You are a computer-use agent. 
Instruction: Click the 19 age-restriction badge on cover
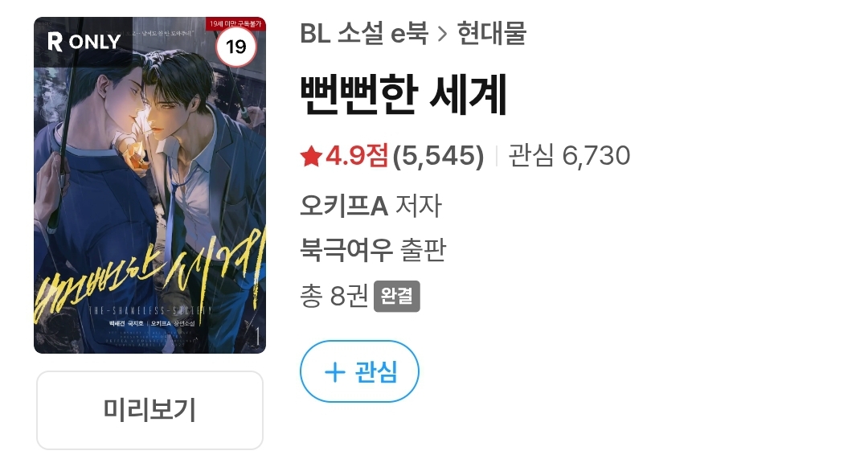tap(235, 47)
